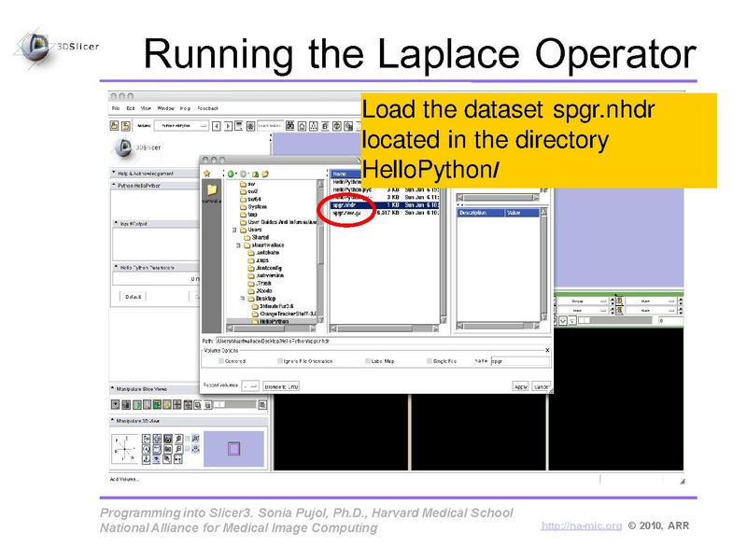Image resolution: width=747 pixels, height=560 pixels.
Task: Click the Apply button in file dialog
Action: pos(521,386)
